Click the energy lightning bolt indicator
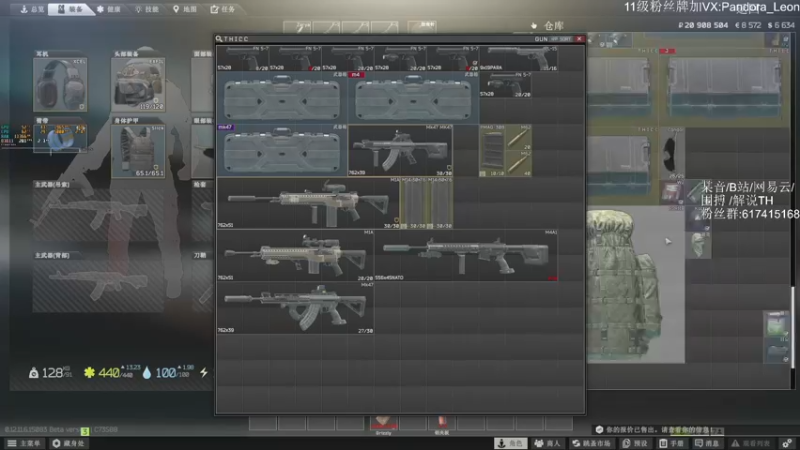Viewport: 800px width, 450px height. pos(204,372)
